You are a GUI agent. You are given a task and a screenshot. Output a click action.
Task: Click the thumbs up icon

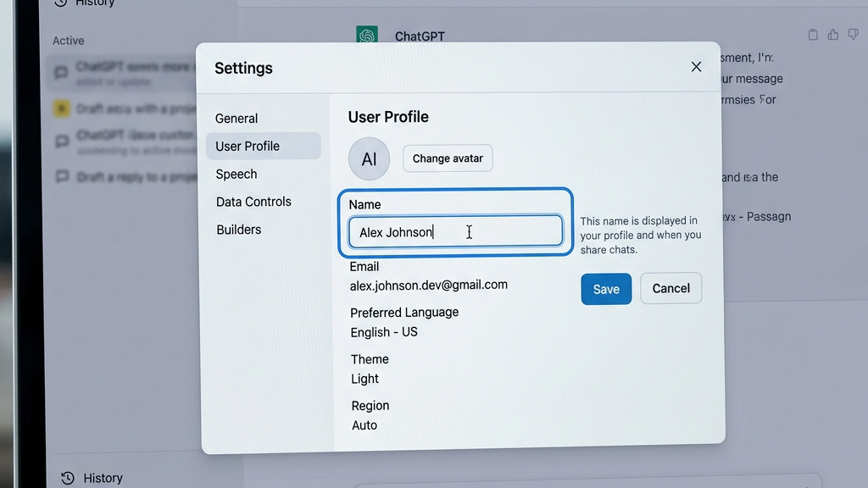pyautogui.click(x=832, y=35)
